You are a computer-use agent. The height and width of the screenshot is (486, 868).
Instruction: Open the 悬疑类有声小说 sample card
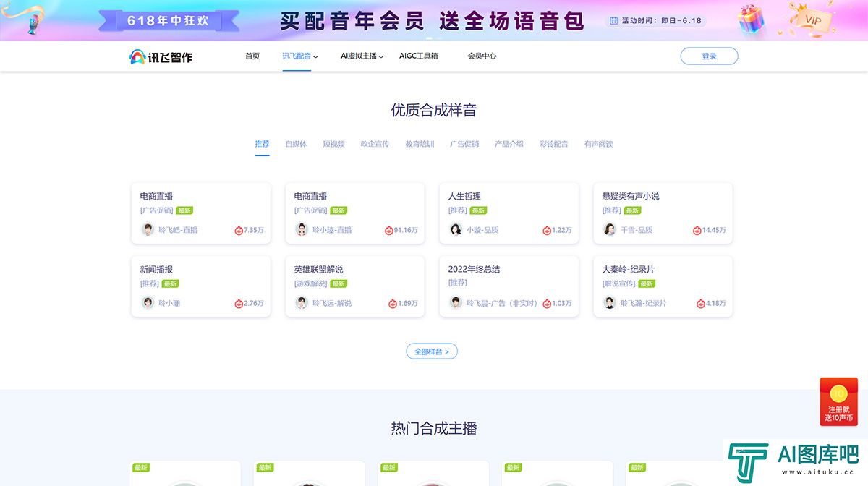[x=663, y=213]
